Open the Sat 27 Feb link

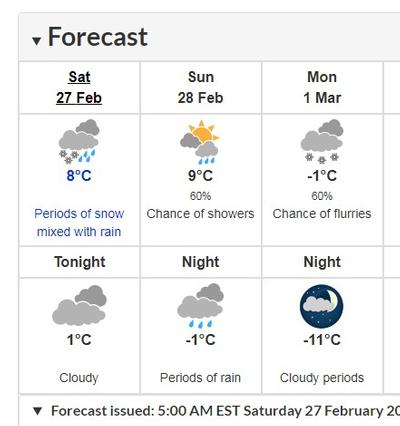pos(79,87)
